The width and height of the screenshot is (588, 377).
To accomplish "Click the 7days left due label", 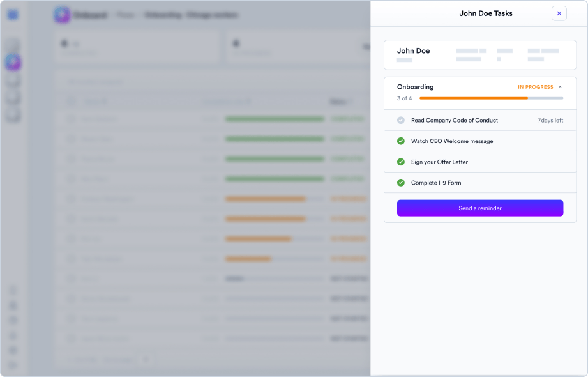I will (550, 120).
